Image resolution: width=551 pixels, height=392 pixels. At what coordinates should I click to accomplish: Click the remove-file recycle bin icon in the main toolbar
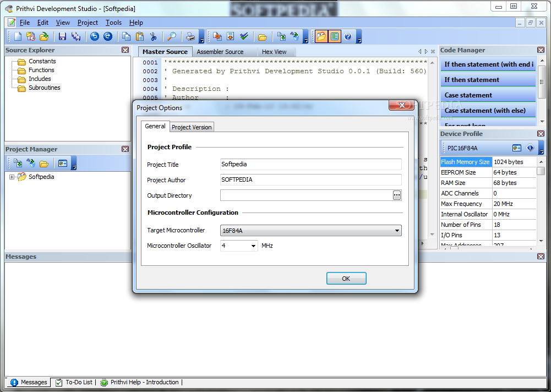(294, 36)
